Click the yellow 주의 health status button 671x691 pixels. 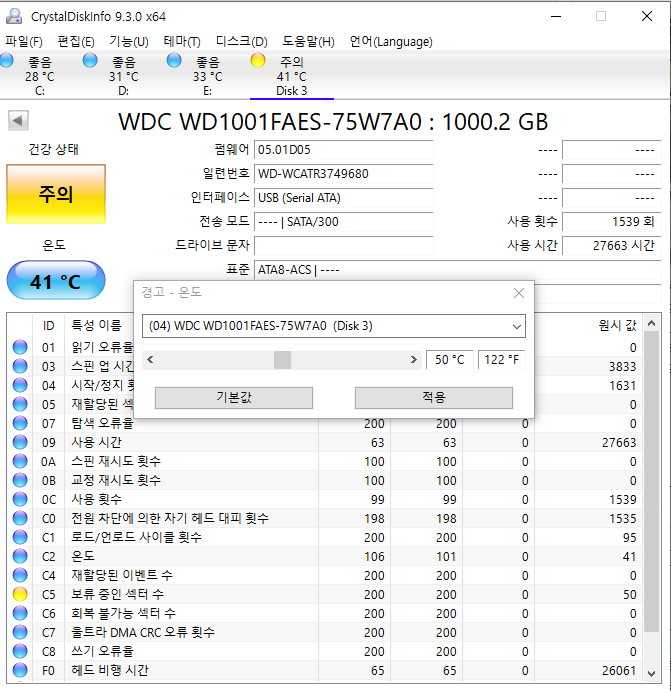(x=56, y=194)
